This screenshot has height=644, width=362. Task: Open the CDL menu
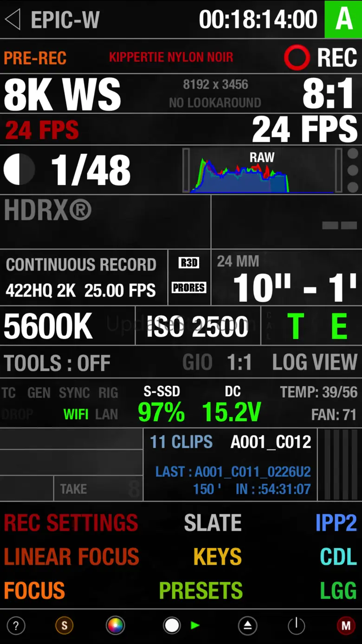tap(338, 556)
